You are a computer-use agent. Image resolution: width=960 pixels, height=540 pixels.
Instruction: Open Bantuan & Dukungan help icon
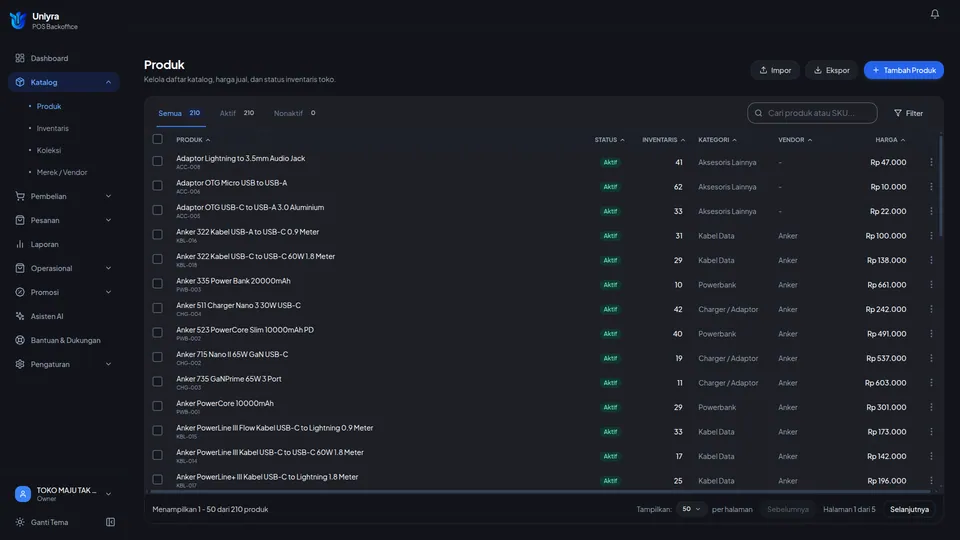click(x=20, y=340)
